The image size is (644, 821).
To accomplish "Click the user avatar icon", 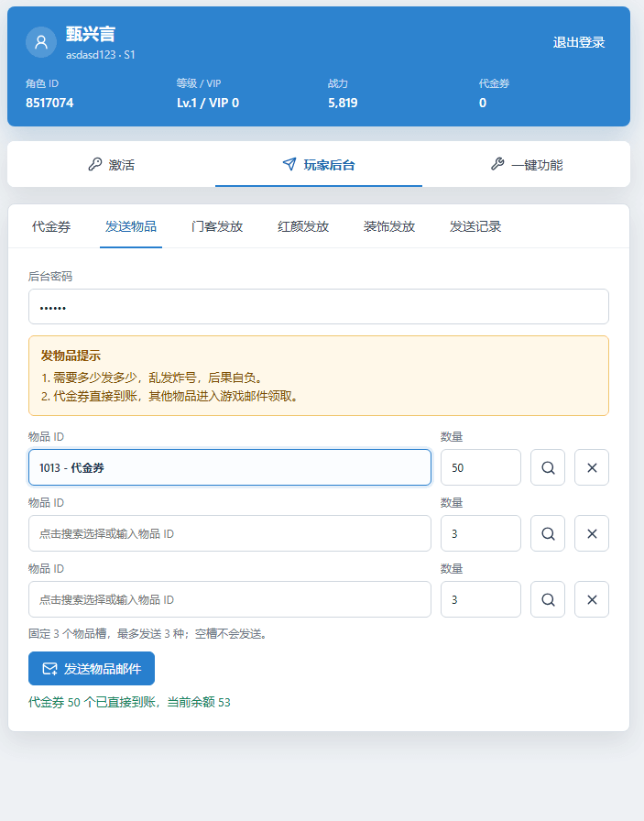I will tap(41, 42).
